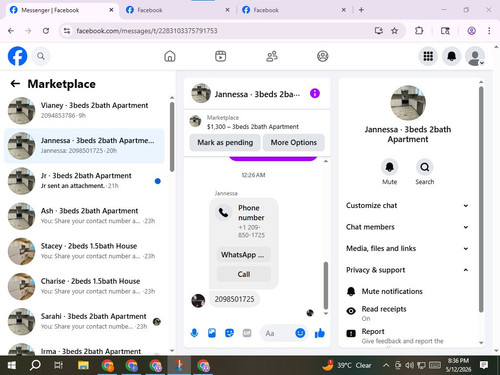500x375 pixels.
Task: Click the Facebook logo icon
Action: click(x=17, y=56)
